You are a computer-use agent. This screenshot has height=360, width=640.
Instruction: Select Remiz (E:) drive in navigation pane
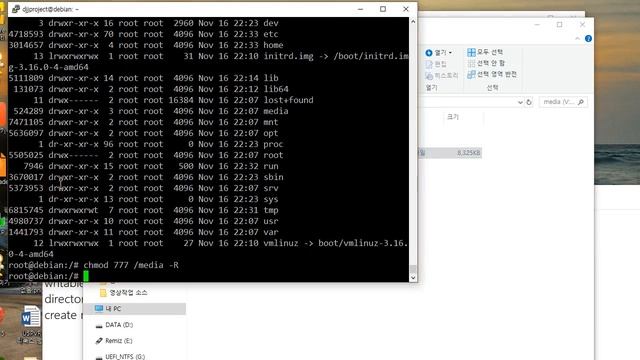tap(118, 341)
